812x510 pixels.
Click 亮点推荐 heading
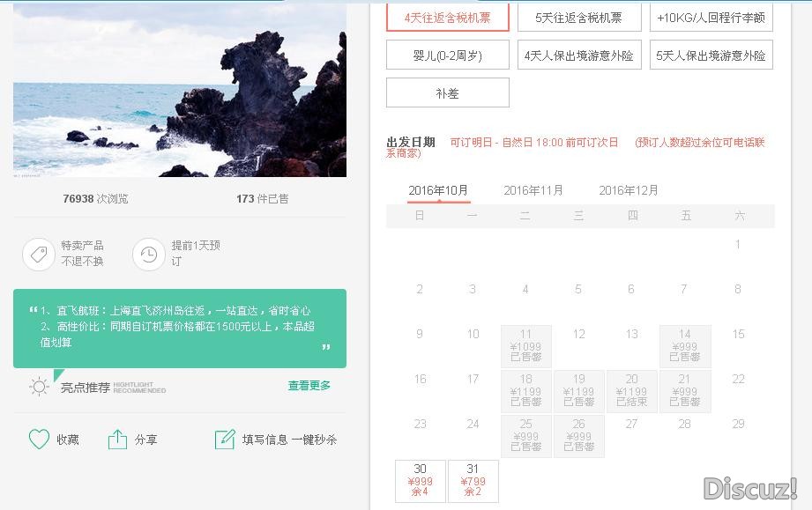[x=85, y=388]
